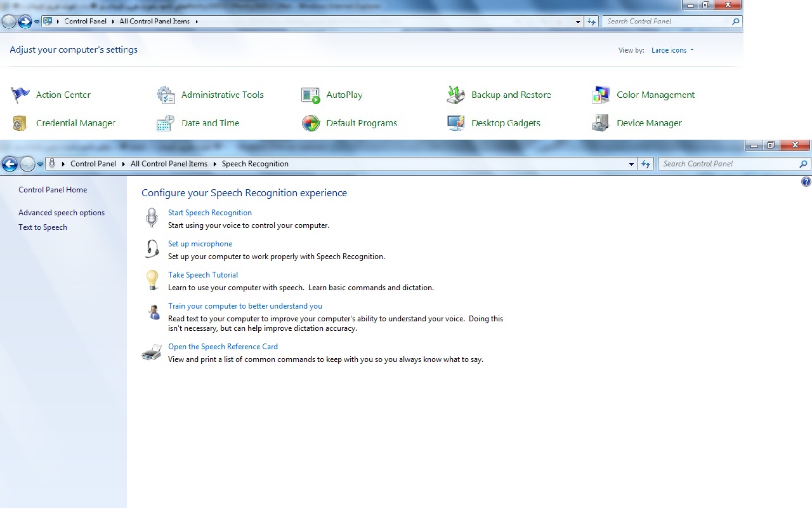Open Backup and Restore icon
812x508 pixels.
[456, 95]
